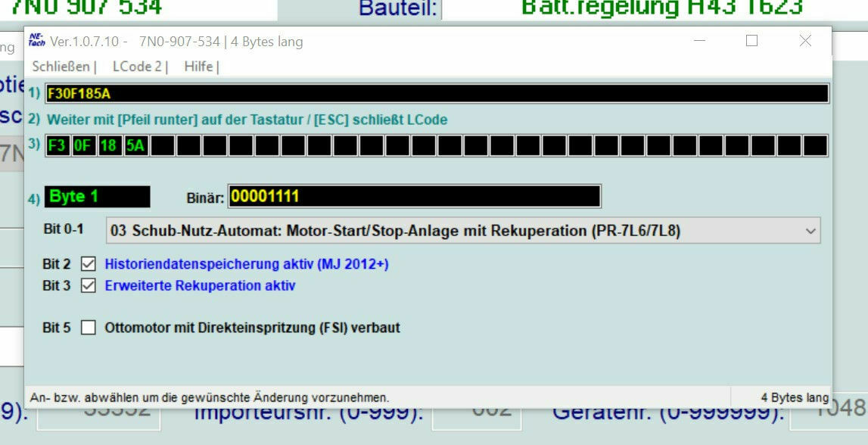The height and width of the screenshot is (445, 868).
Task: Click the Weiter mit [Pfeil runter] hint text
Action: 247,120
